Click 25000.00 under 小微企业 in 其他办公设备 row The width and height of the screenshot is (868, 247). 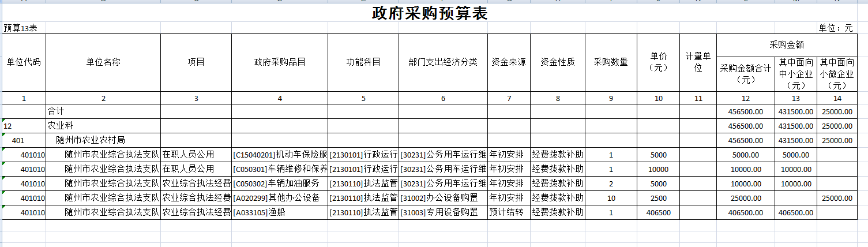[x=837, y=198]
